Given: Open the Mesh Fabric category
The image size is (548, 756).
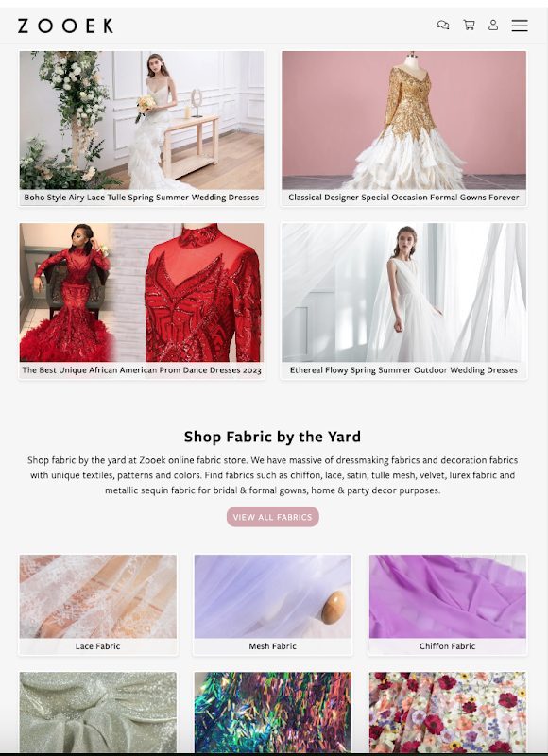Looking at the screenshot, I should pos(273,605).
